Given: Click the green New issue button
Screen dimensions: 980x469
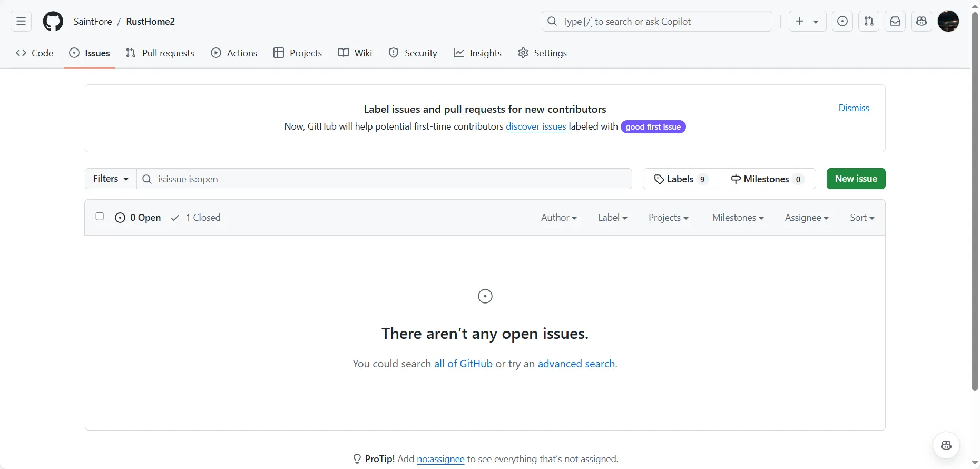Looking at the screenshot, I should pyautogui.click(x=856, y=179).
